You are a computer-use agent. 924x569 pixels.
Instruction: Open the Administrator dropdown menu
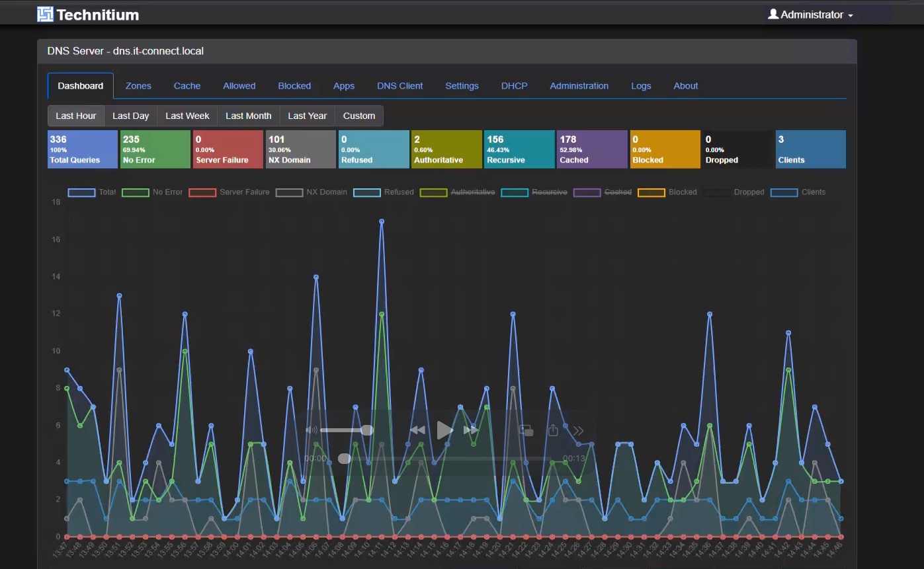810,15
